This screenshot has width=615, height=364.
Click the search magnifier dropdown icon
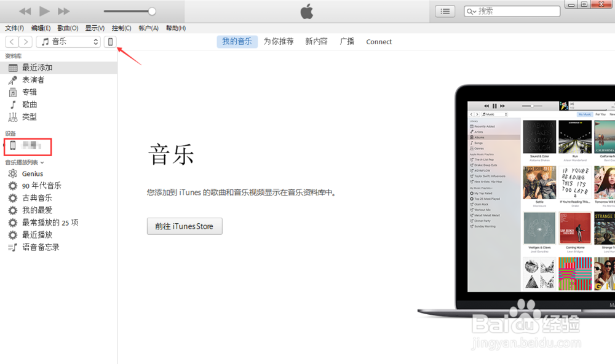(471, 11)
